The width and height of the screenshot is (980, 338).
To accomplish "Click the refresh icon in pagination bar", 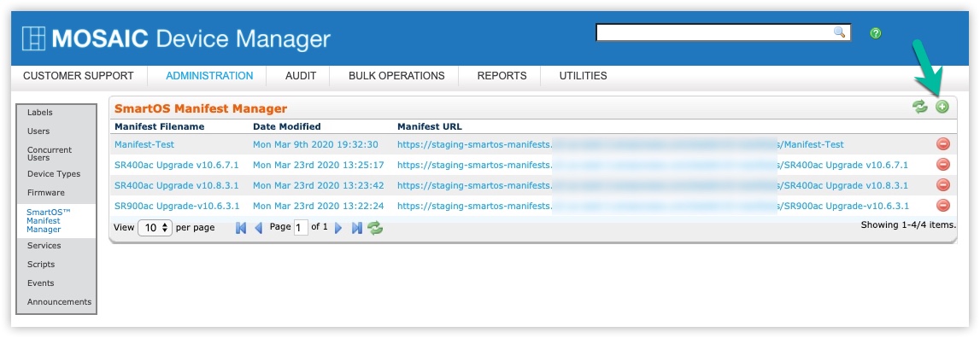I will click(x=375, y=228).
